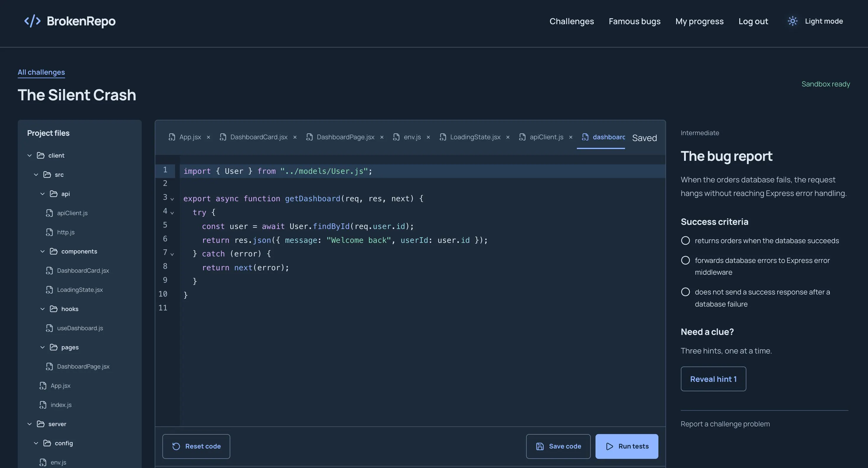Close the DashboardPage.jsx tab
Viewport: 868px width, 468px height.
[x=382, y=137]
